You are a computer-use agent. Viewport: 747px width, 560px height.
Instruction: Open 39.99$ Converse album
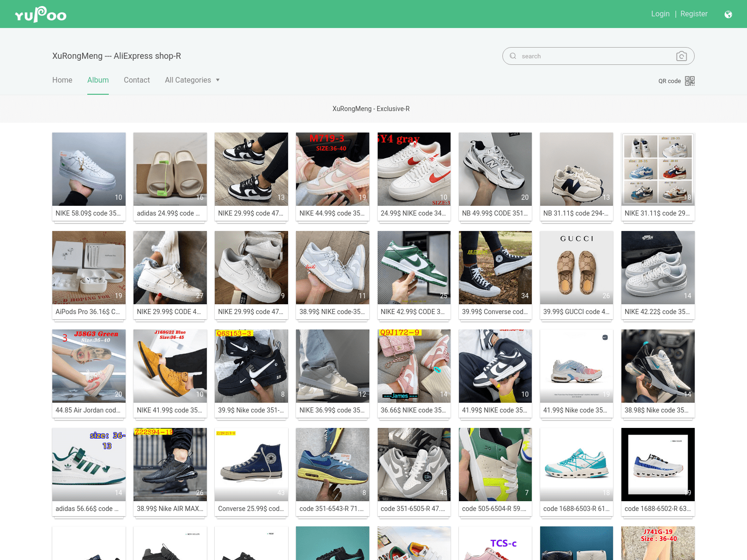(495, 275)
